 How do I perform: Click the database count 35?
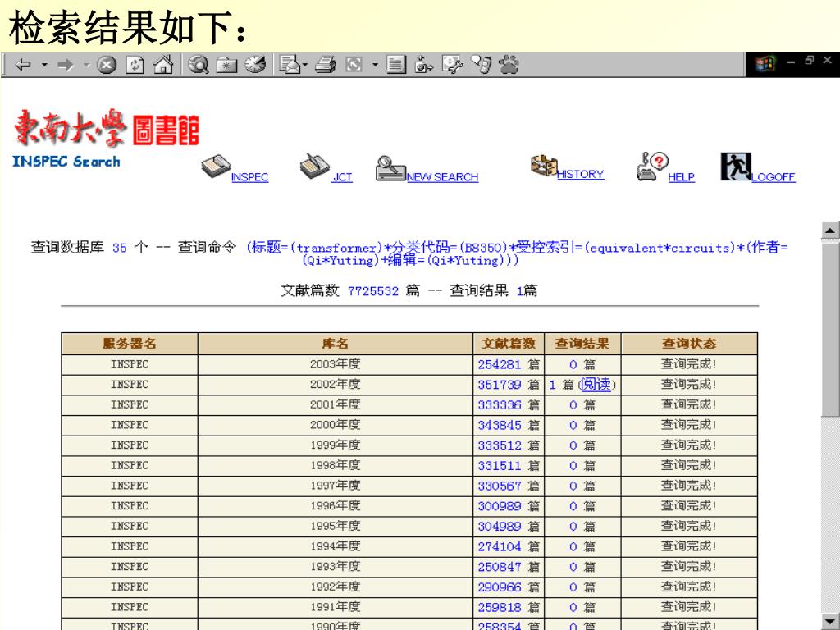tap(120, 248)
